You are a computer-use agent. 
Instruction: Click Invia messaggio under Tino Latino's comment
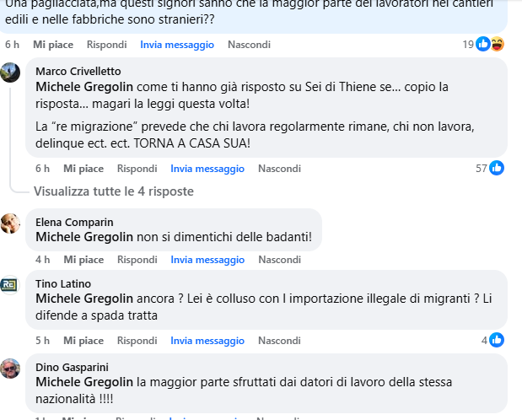tap(207, 341)
